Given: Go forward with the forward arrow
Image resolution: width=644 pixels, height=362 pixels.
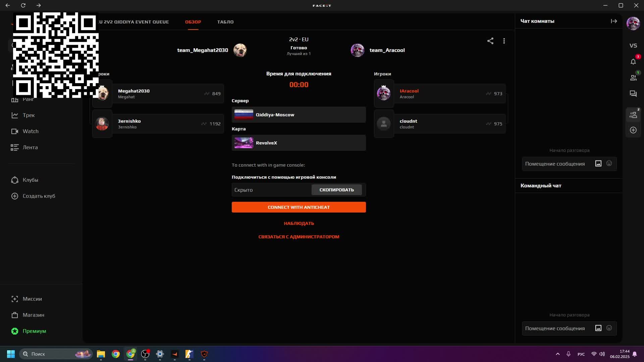Looking at the screenshot, I should point(39,5).
